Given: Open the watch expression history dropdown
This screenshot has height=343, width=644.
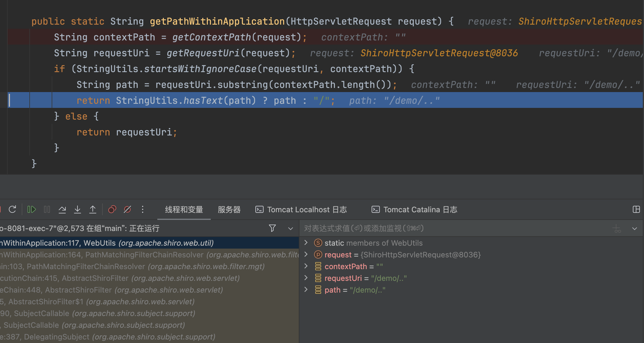Looking at the screenshot, I should point(635,228).
